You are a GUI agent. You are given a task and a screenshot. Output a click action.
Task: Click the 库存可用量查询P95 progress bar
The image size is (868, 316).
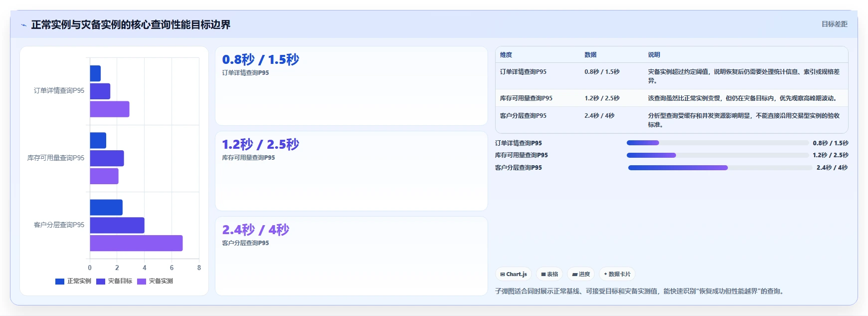click(x=717, y=155)
